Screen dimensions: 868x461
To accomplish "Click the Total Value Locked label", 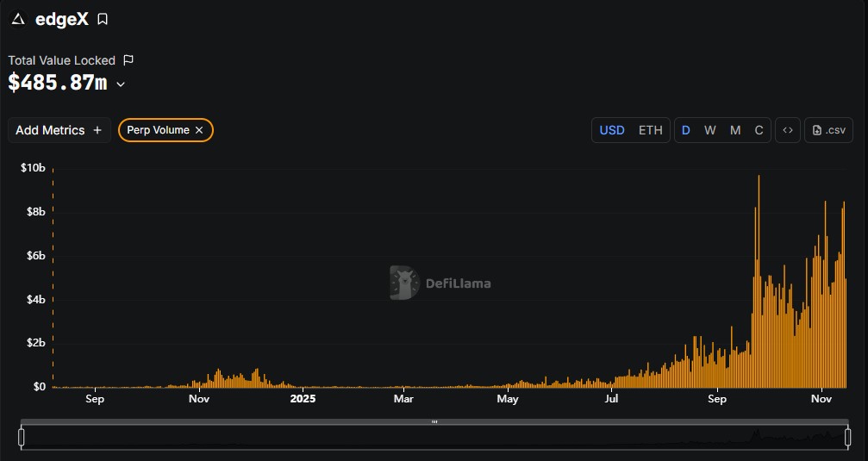I will pos(61,60).
